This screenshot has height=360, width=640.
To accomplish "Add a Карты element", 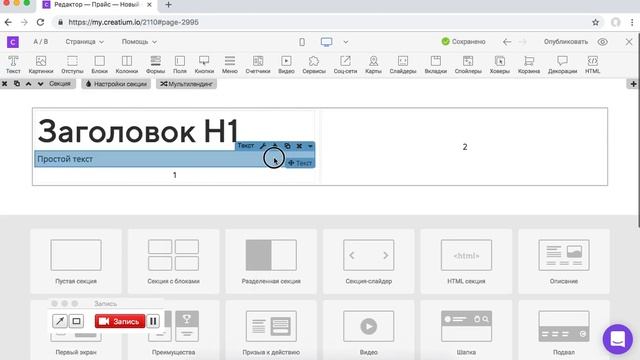I will point(373,64).
